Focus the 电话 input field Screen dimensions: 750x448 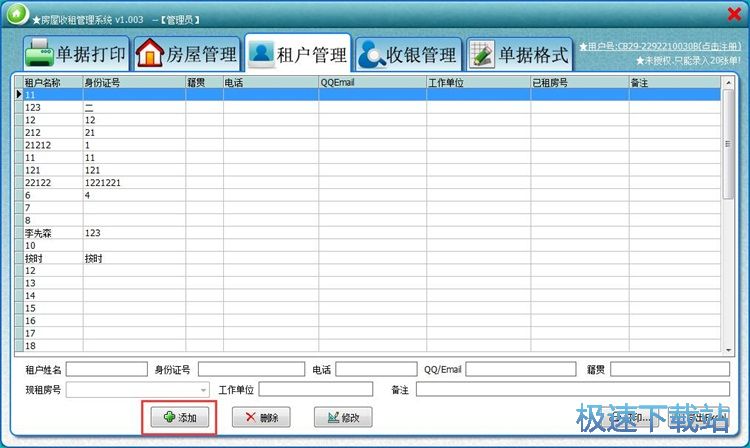(x=376, y=369)
